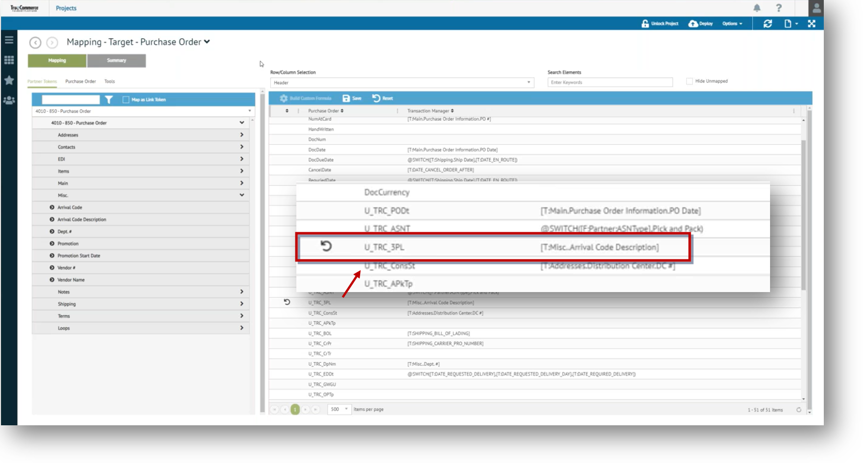Click the Save button
868x463 pixels.
point(352,99)
